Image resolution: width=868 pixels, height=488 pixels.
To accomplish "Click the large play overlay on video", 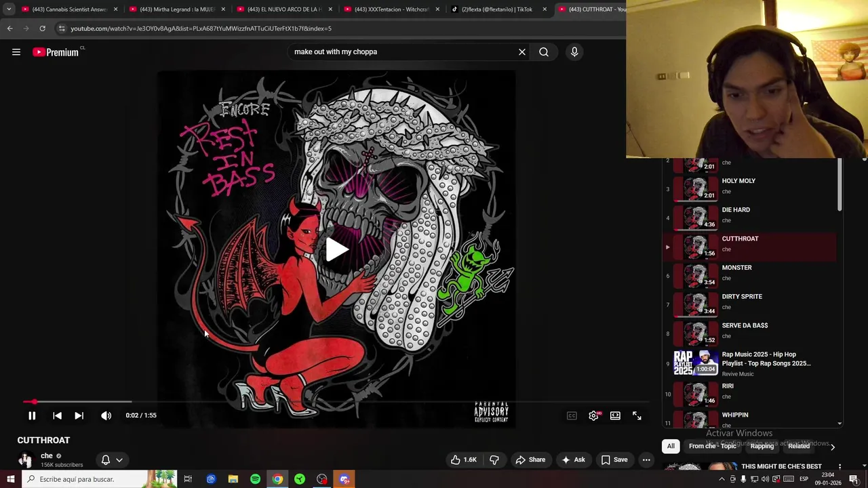I will coord(336,249).
